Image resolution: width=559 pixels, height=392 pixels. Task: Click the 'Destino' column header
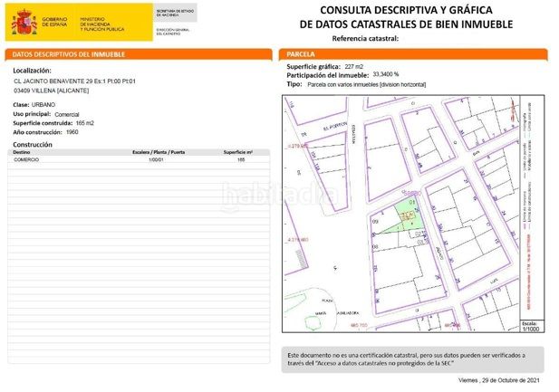point(22,152)
